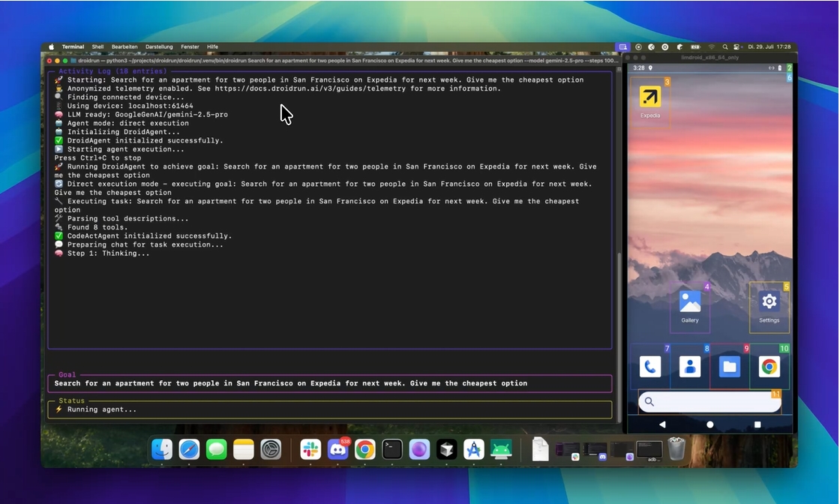
Task: Tap the Android recent apps square button
Action: 757,424
